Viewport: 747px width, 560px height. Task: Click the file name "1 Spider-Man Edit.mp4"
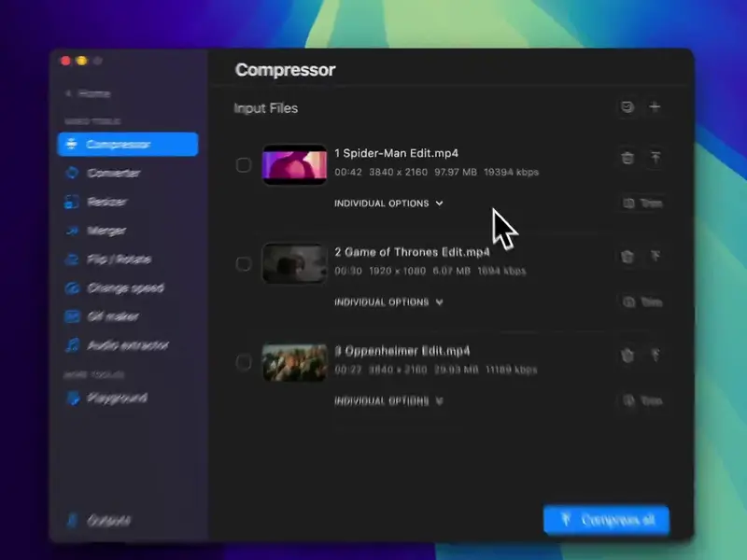396,153
